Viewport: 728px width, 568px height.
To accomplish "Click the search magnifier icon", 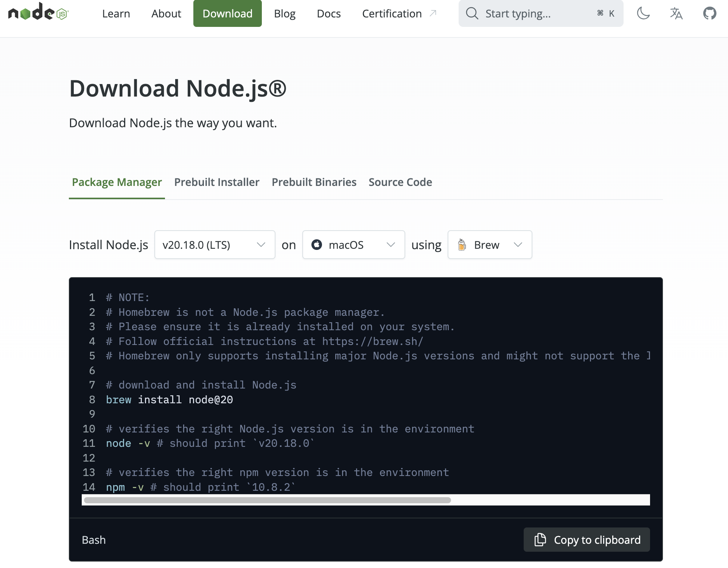I will pyautogui.click(x=472, y=13).
